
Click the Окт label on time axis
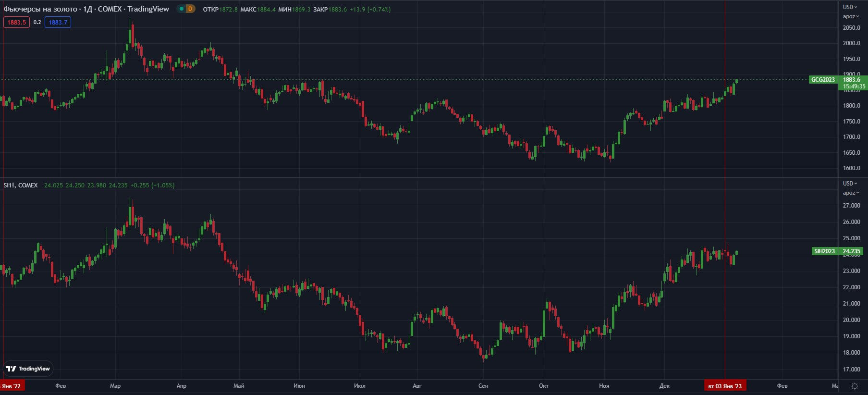(543, 386)
